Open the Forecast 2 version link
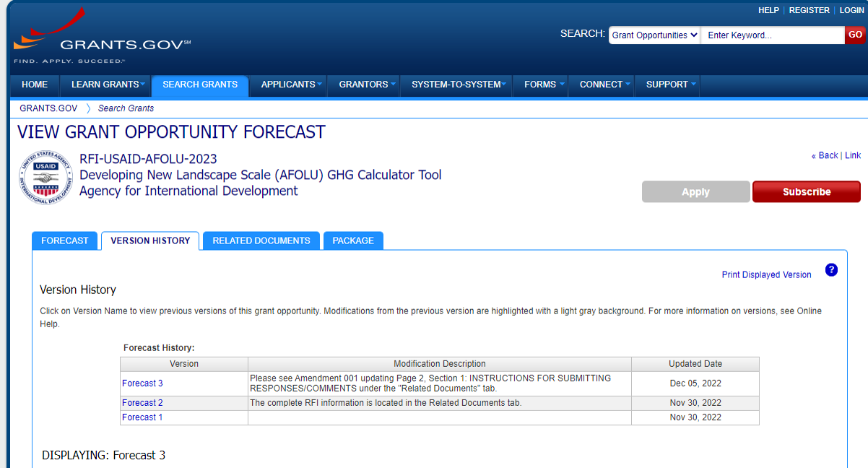The image size is (868, 468). (142, 403)
